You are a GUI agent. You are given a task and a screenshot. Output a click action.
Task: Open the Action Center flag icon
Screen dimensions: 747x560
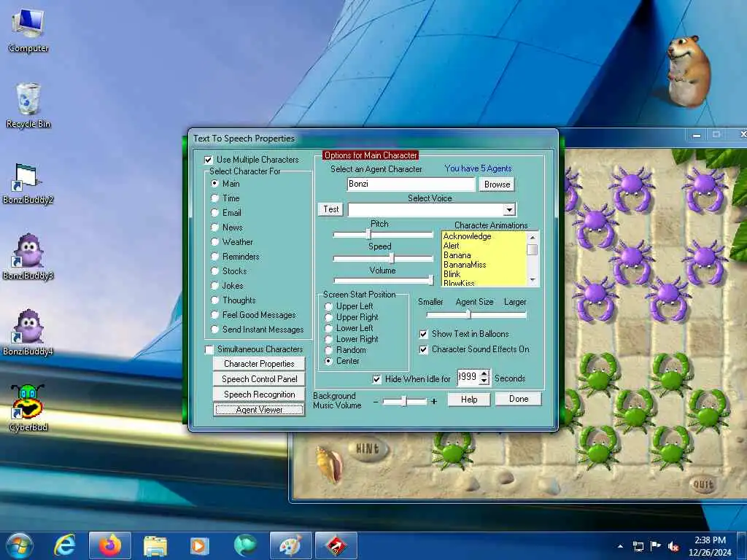point(656,546)
